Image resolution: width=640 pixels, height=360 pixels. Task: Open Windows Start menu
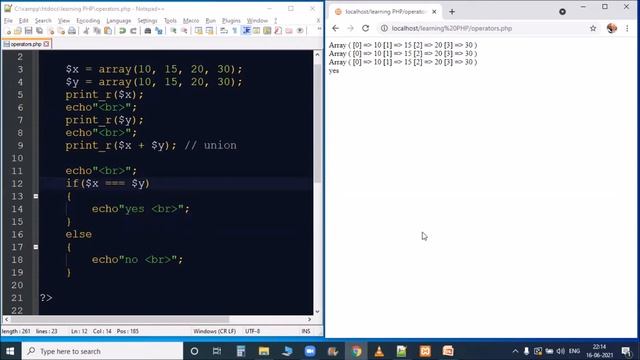pyautogui.click(x=10, y=351)
